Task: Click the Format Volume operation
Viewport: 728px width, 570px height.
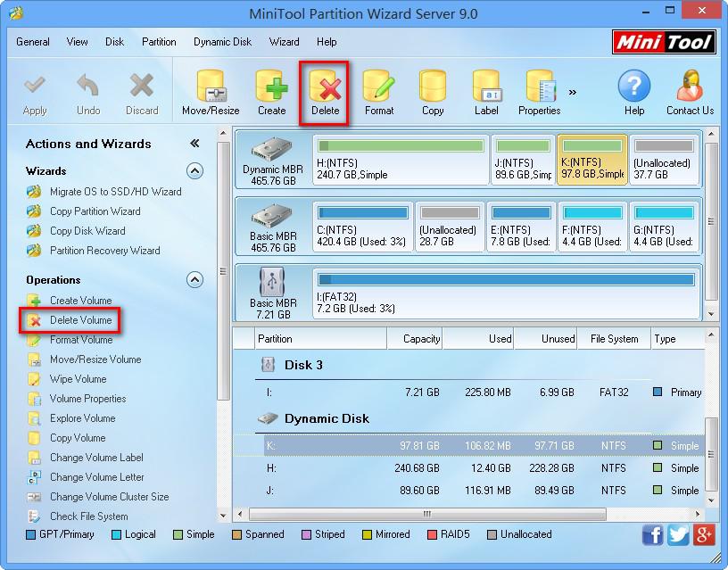Action: pos(70,340)
